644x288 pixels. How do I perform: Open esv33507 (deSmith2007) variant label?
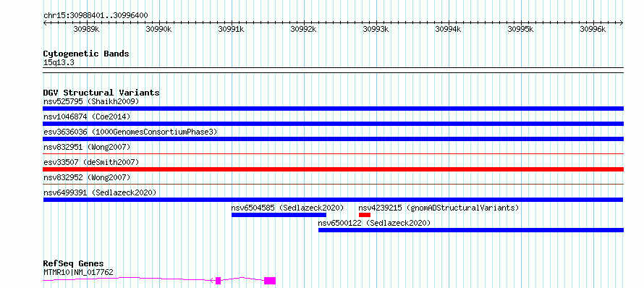[x=91, y=162]
